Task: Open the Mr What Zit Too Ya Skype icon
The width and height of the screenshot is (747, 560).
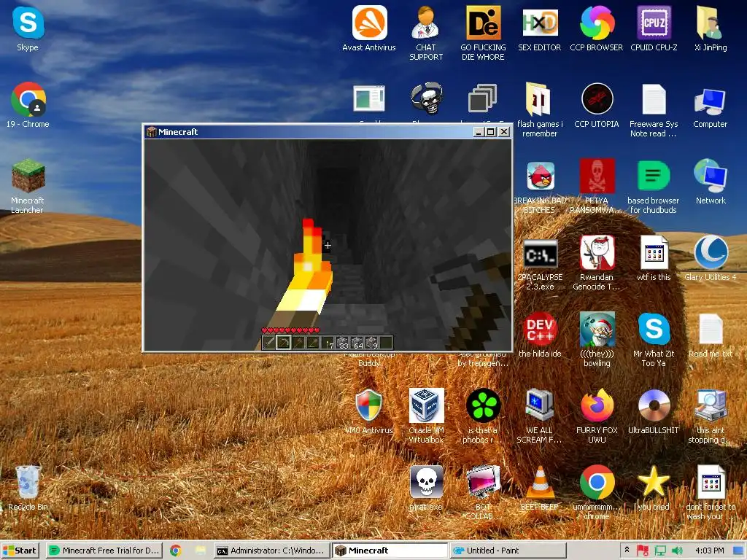Action: (x=654, y=340)
